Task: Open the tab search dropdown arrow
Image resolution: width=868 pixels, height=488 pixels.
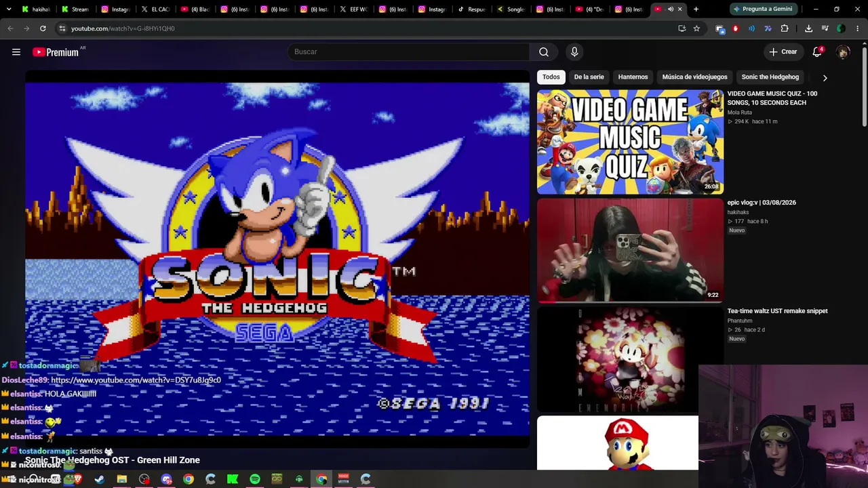Action: point(9,9)
